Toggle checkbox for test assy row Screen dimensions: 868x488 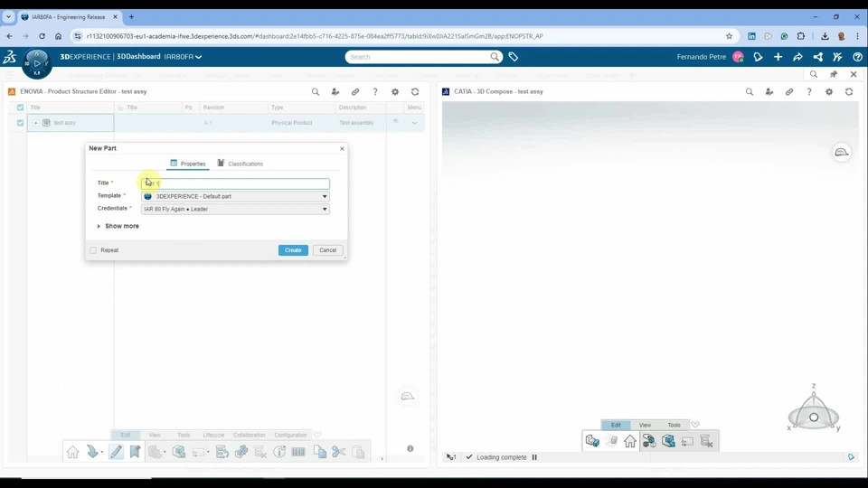21,123
